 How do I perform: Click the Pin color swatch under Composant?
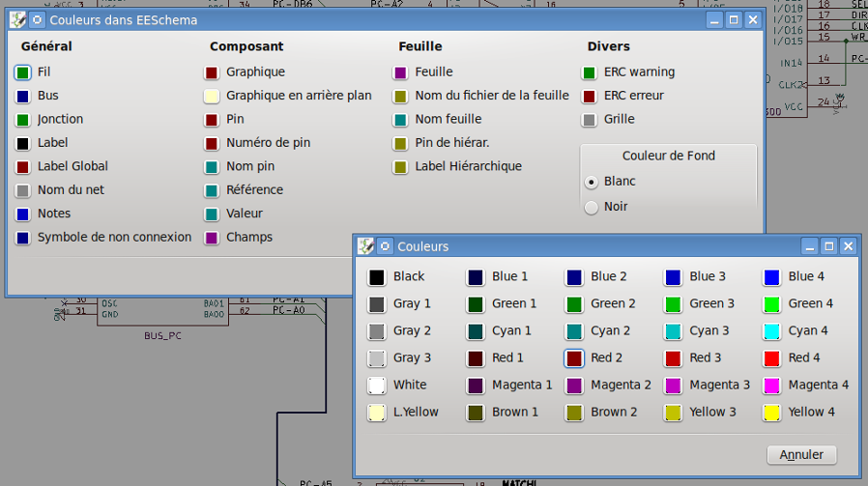point(212,120)
